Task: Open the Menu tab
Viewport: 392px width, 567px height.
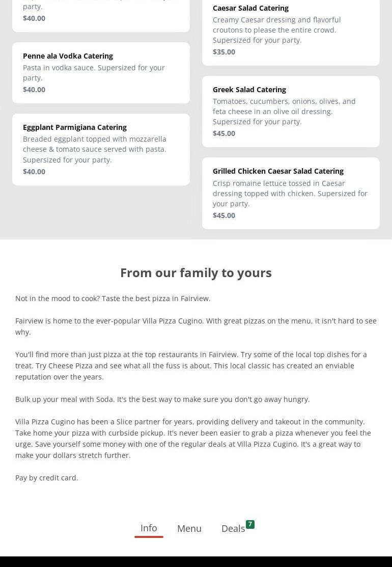Action: (x=189, y=529)
